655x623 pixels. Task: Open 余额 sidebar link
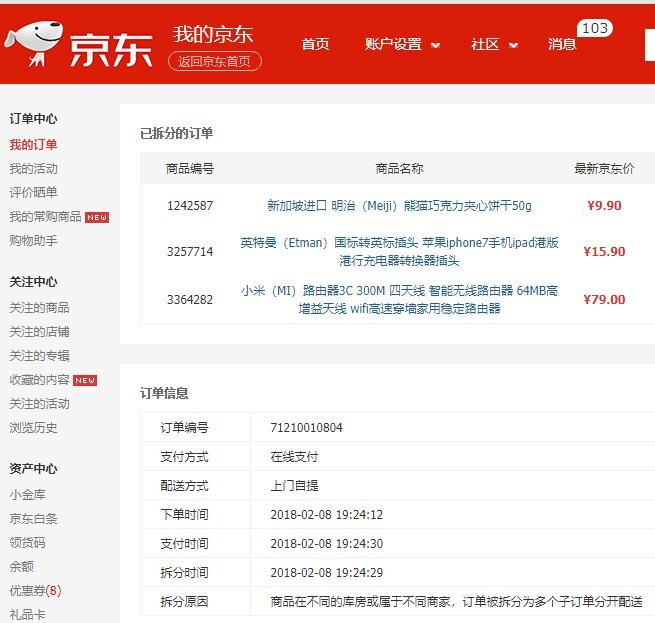[22, 567]
